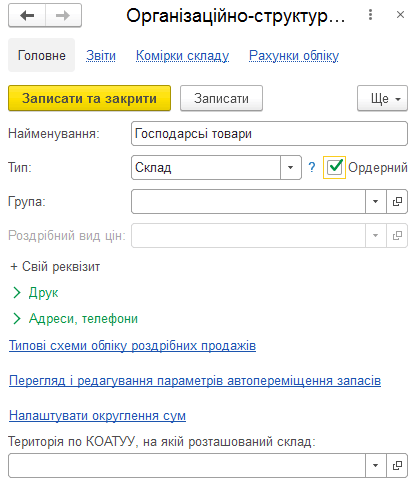The image size is (412, 483).
Task: Click into the Група input field
Action: (248, 201)
